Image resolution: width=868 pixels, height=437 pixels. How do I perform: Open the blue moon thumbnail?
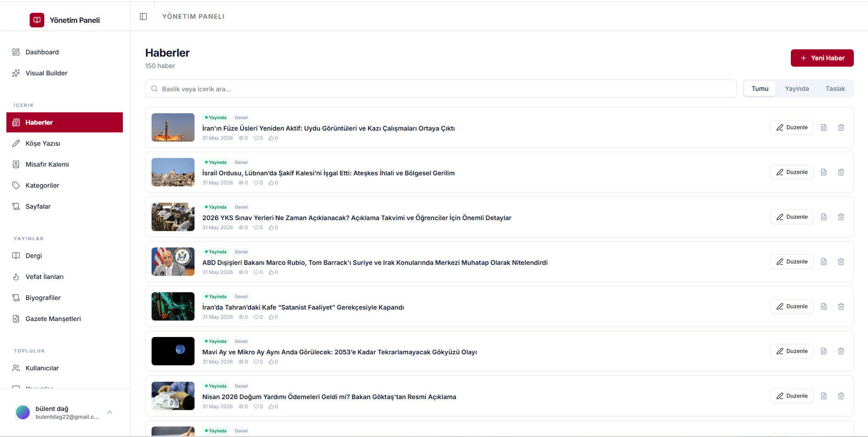[x=173, y=351]
